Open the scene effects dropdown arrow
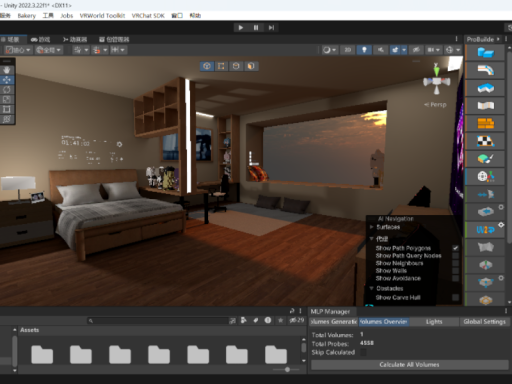 404,50
